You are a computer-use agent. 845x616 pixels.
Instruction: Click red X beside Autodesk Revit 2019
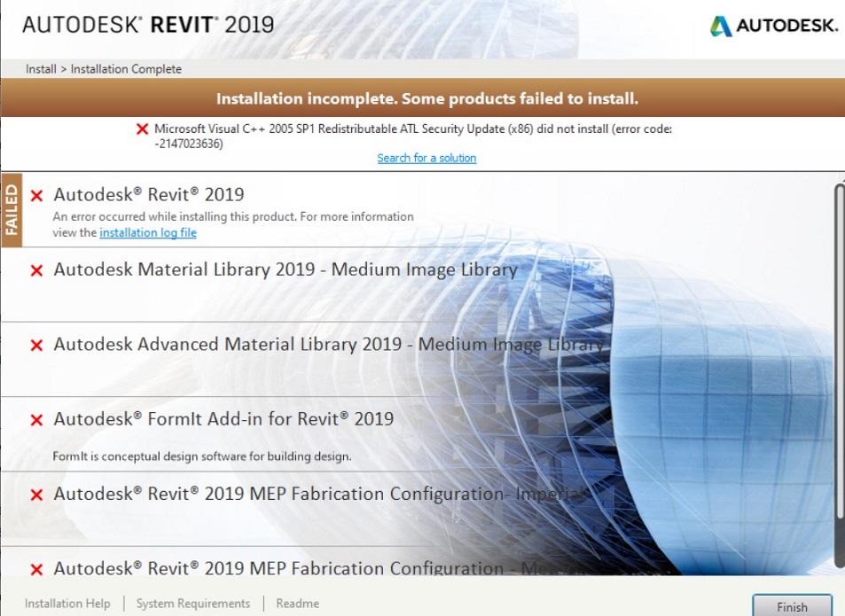point(36,195)
